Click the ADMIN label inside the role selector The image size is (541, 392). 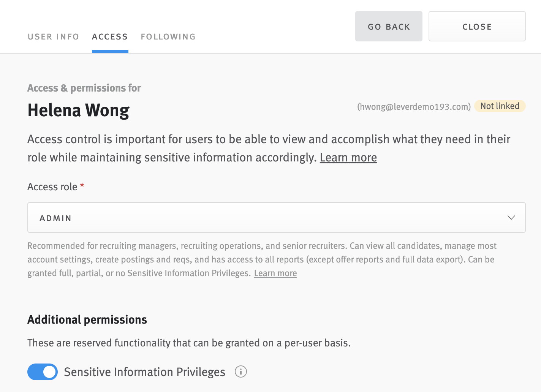[x=55, y=218]
